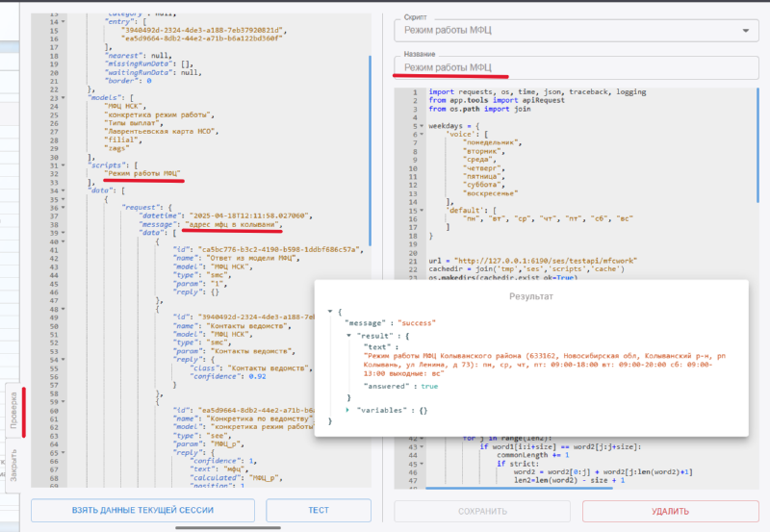Click the СОХРАНИТЬ button
This screenshot has height=532, width=770.
tap(482, 511)
